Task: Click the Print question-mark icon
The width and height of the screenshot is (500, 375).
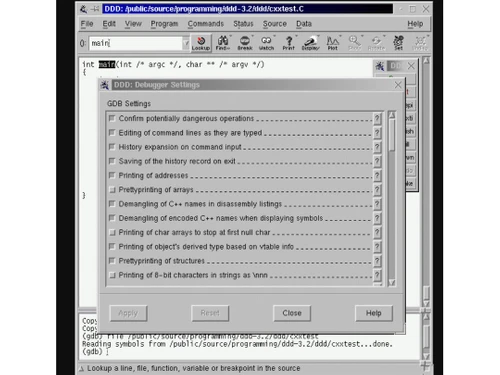Action: 289,43
